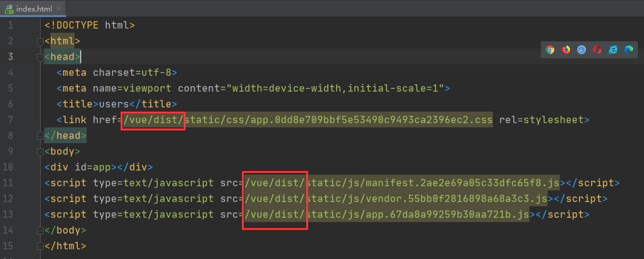Open vendor.55bb0f2816898a68a3c3.js path
Screen dimensions: 644x259
(x=395, y=199)
